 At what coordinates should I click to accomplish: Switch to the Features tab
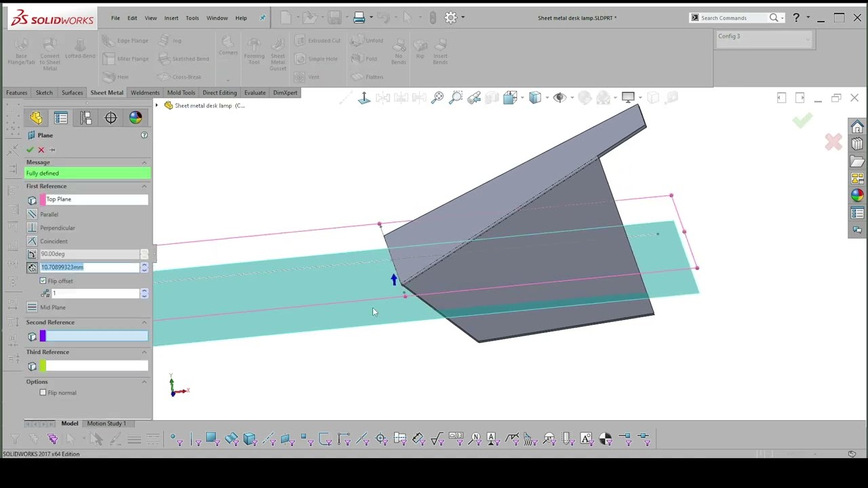tap(17, 93)
